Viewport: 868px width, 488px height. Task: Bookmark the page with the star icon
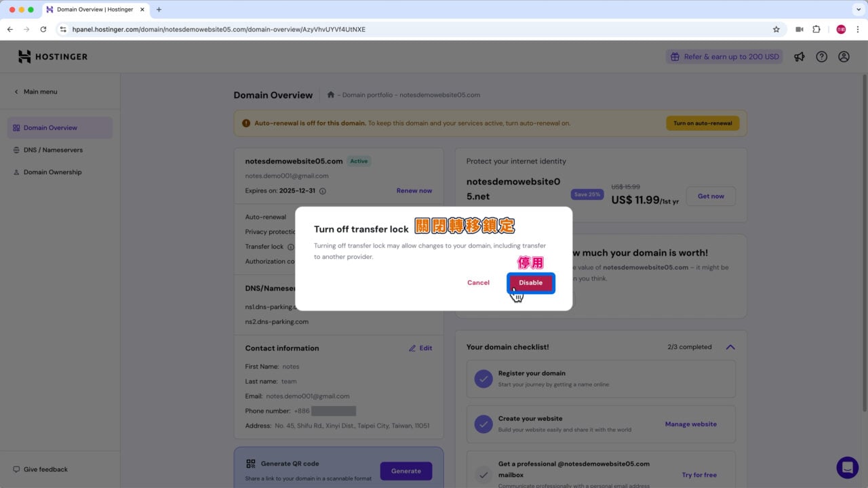tap(775, 29)
